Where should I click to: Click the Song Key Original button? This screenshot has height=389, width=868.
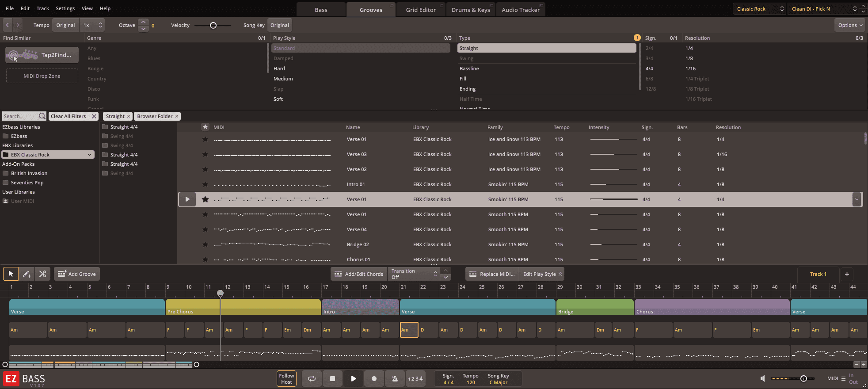280,25
